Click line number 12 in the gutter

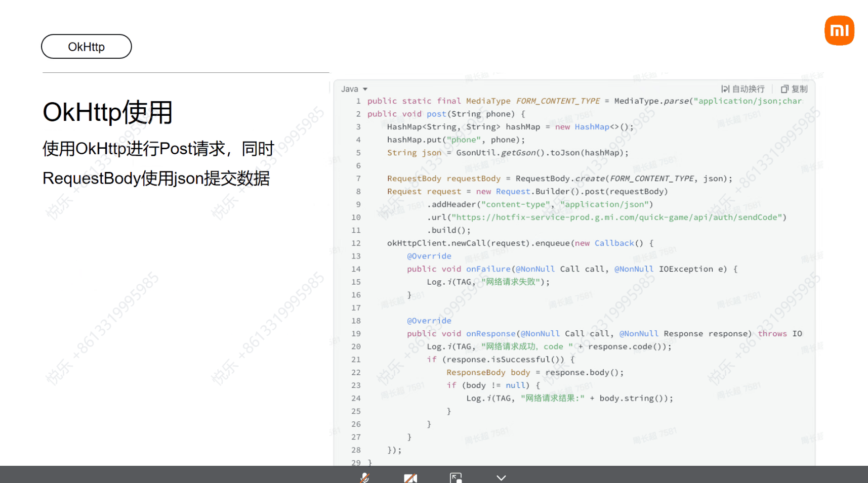pyautogui.click(x=356, y=243)
